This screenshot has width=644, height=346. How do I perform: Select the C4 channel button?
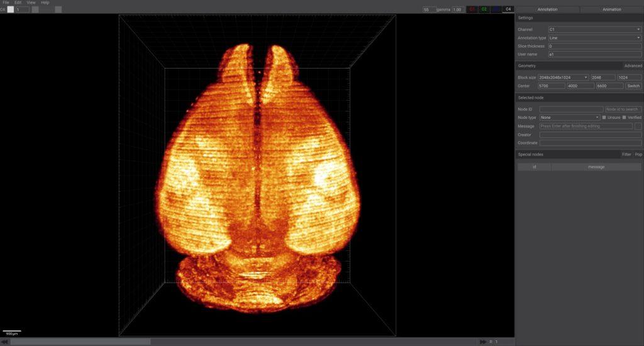click(508, 9)
